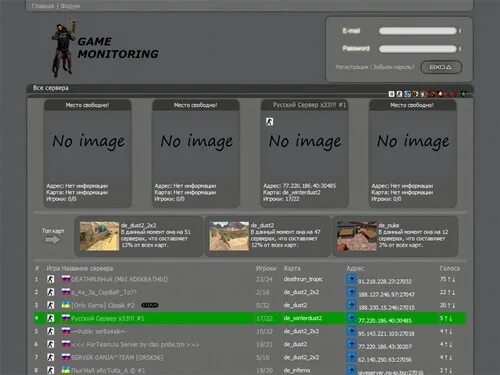Downvote the server with 22 votes
Screen dimensions: 500x375
(x=453, y=292)
